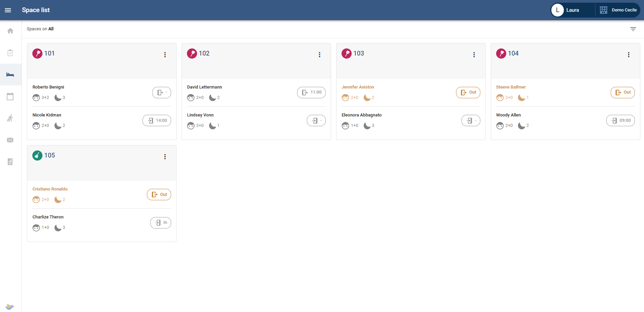Open the reports sidebar icon
The height and width of the screenshot is (312, 644).
(x=10, y=162)
